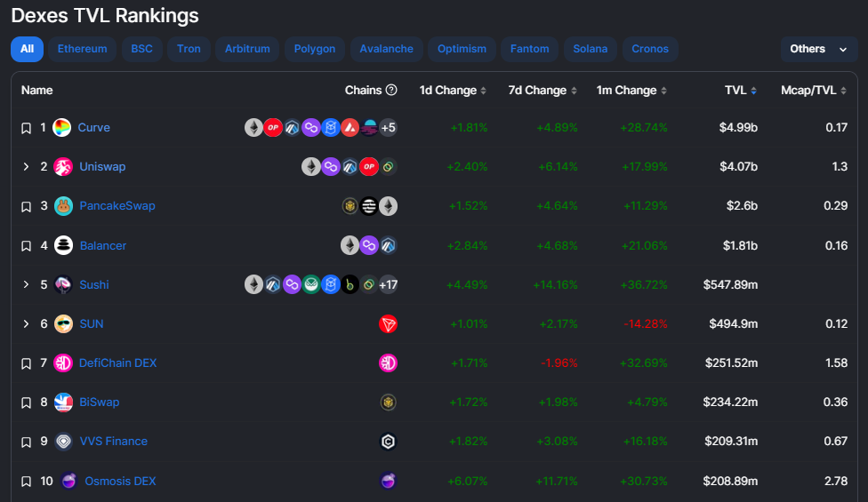Open the Balancer protocol link

coord(103,245)
